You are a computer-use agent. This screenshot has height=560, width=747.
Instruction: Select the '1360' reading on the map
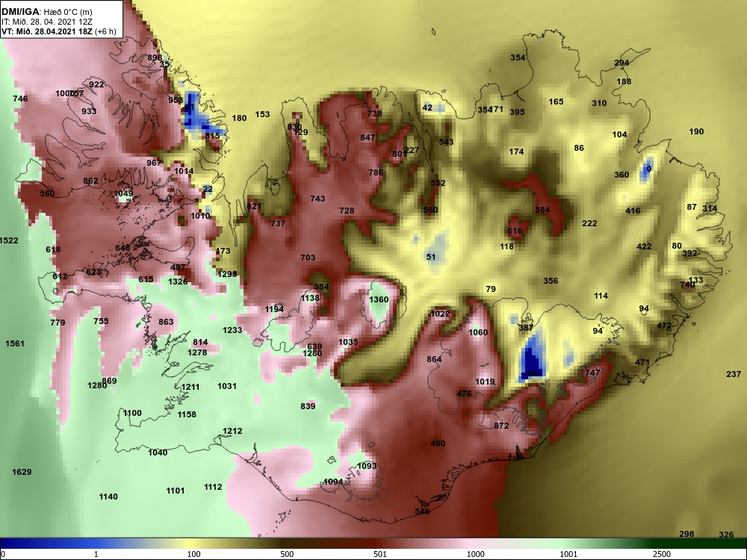[379, 299]
